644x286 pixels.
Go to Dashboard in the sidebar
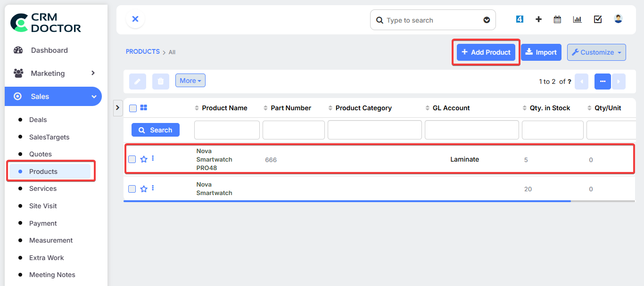tap(49, 50)
